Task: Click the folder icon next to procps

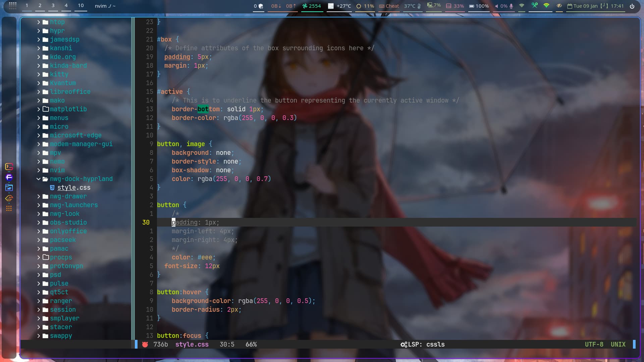Action: coord(46,257)
